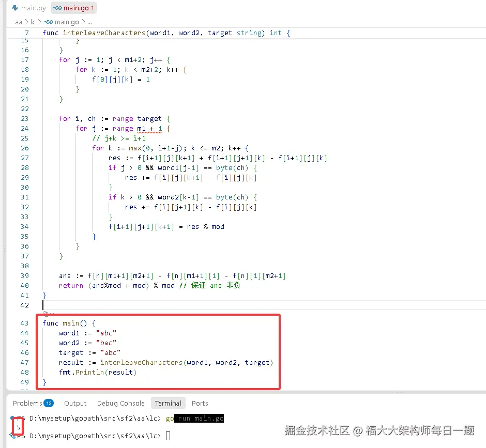
Task: Place cursor on the underlined 'm1 + 1' expression
Action: coord(150,129)
